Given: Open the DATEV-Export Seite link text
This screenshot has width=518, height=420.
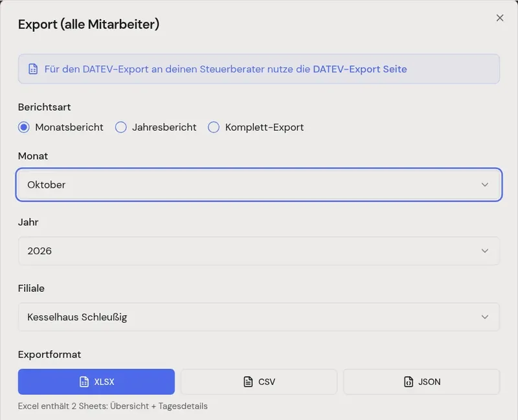Looking at the screenshot, I should pyautogui.click(x=360, y=69).
